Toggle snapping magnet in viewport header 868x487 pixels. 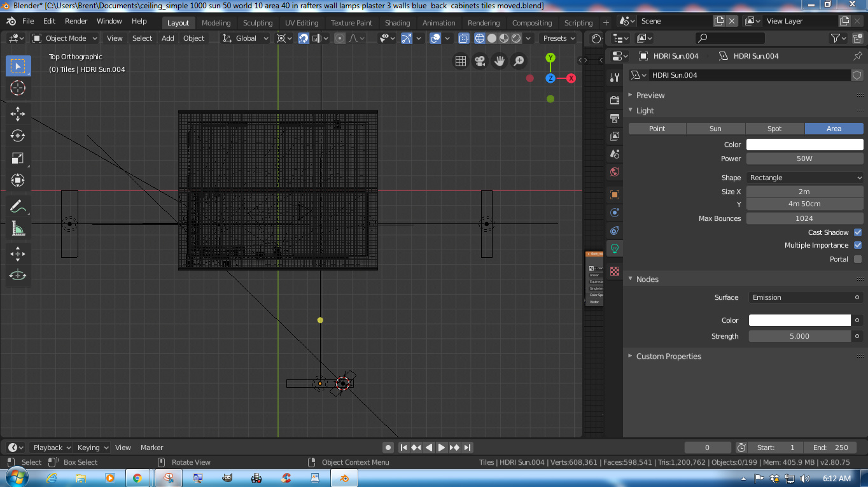click(304, 38)
